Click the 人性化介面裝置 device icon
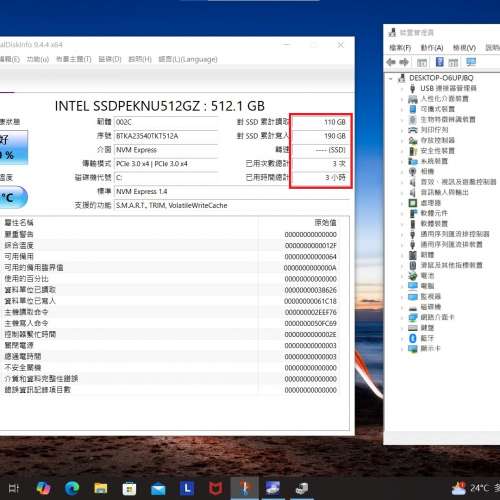 pyautogui.click(x=413, y=99)
